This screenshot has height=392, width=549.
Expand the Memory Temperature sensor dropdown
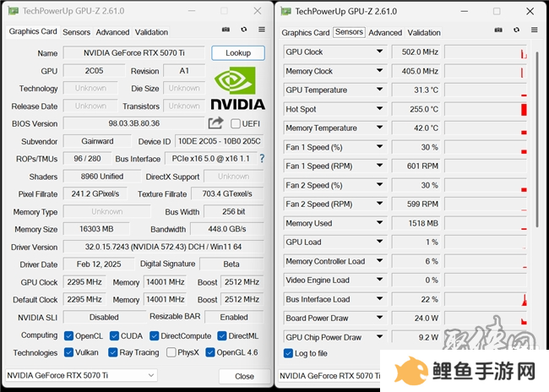(379, 128)
